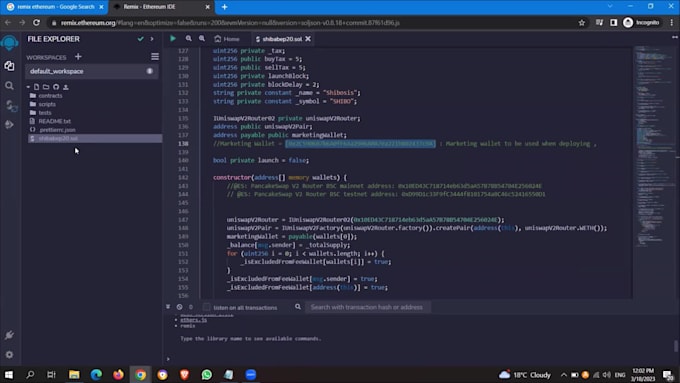Open the Search in files sidebar icon
The width and height of the screenshot is (680, 383).
[x=9, y=86]
